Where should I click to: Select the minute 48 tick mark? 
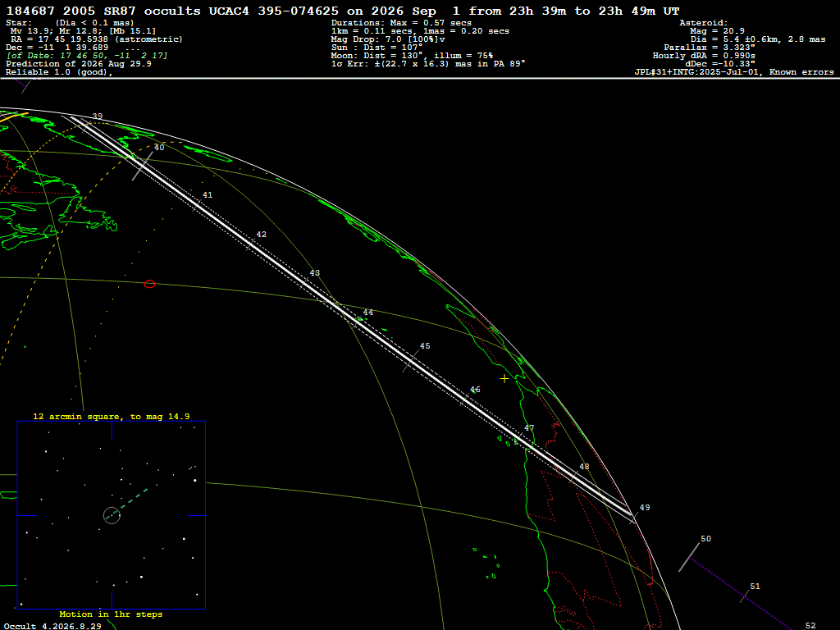[573, 477]
